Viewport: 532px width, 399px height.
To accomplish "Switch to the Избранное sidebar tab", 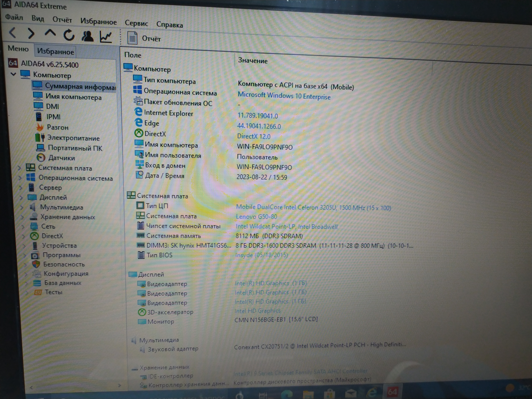I will click(55, 52).
